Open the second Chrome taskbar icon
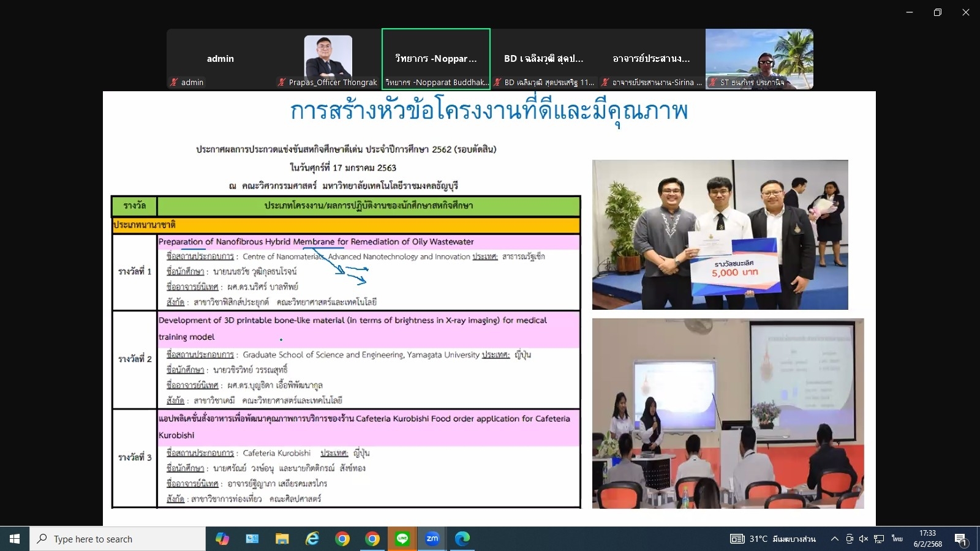Image resolution: width=980 pixels, height=551 pixels. click(x=372, y=539)
